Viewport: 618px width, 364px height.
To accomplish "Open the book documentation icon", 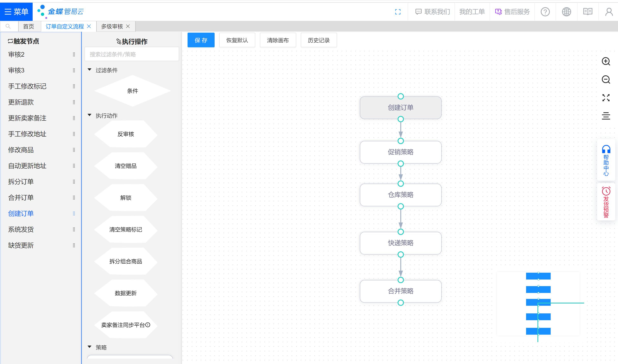I will (588, 12).
